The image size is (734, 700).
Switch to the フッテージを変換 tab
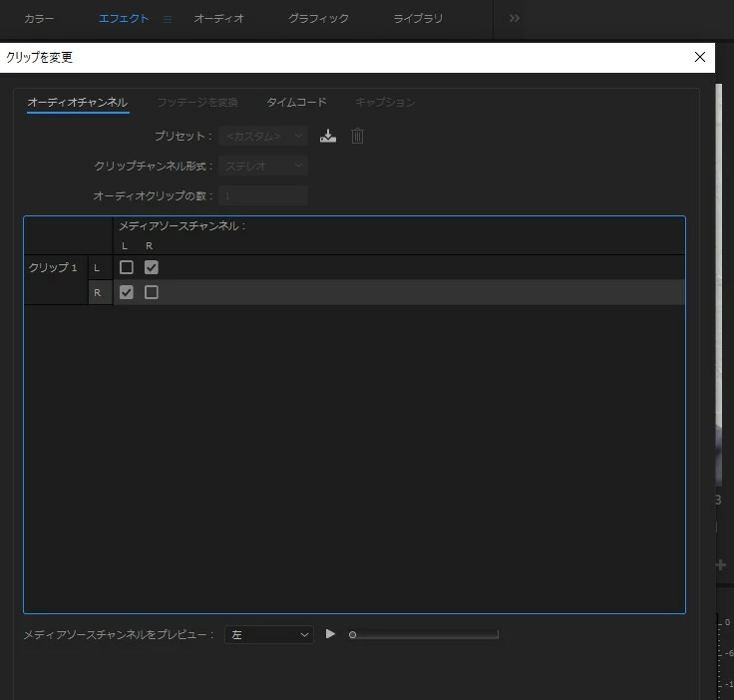197,103
